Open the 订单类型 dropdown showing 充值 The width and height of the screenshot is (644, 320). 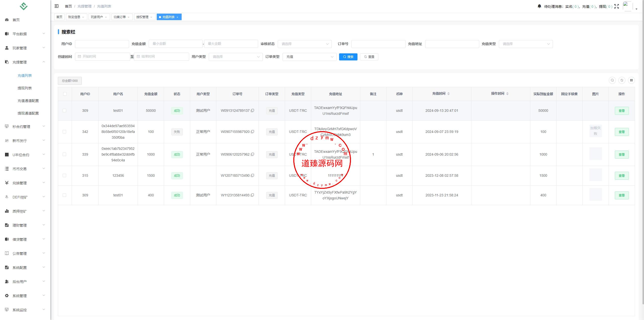[309, 57]
